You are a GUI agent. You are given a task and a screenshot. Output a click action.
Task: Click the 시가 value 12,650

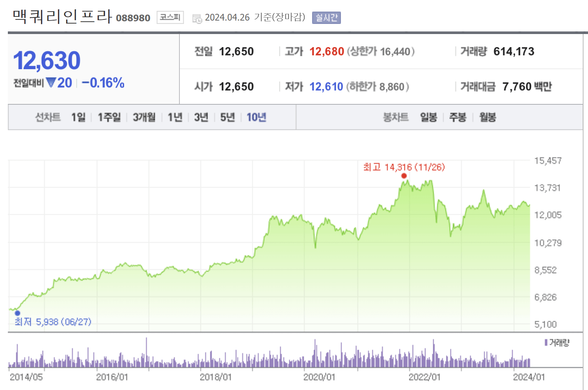click(236, 87)
